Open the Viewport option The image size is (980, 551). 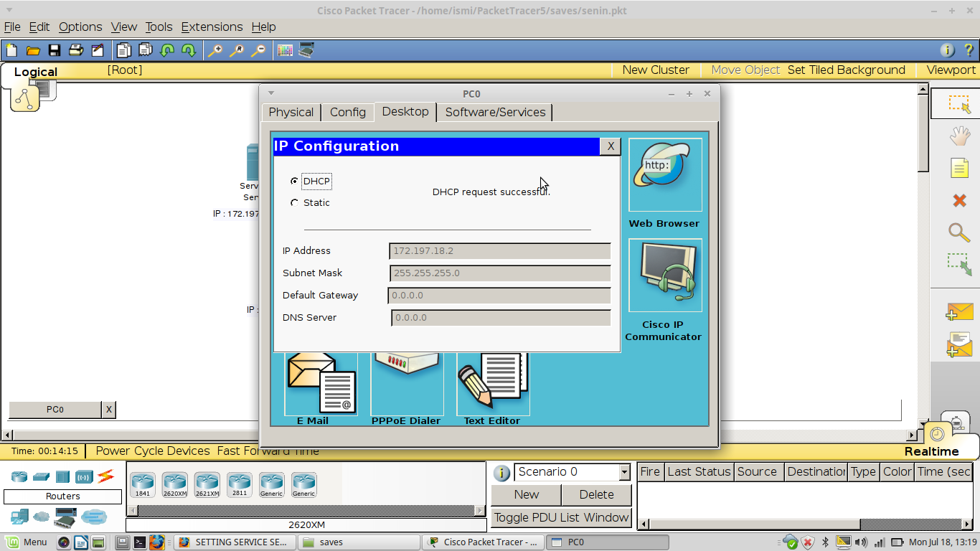click(951, 70)
